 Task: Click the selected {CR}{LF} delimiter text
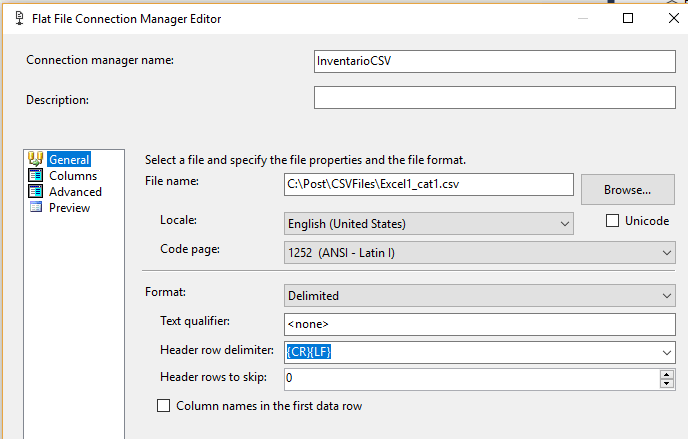point(308,352)
